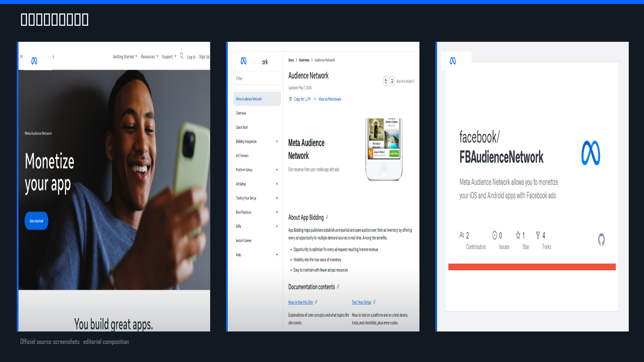Click the phone ad preview image
This screenshot has width=644, height=362.
pyautogui.click(x=384, y=150)
